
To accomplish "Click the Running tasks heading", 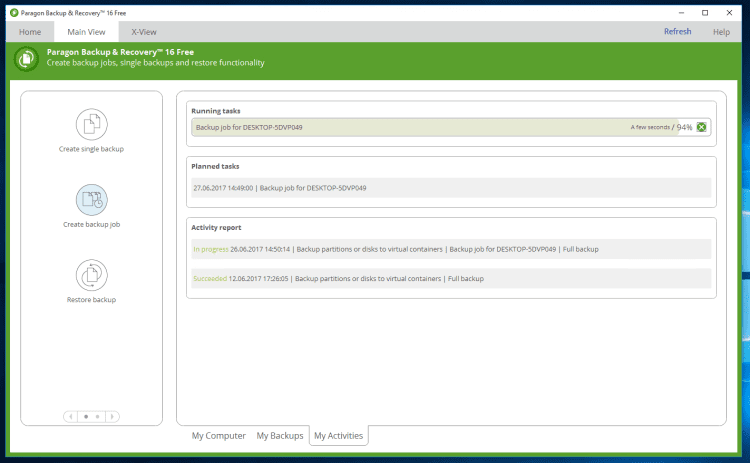I will pos(216,111).
